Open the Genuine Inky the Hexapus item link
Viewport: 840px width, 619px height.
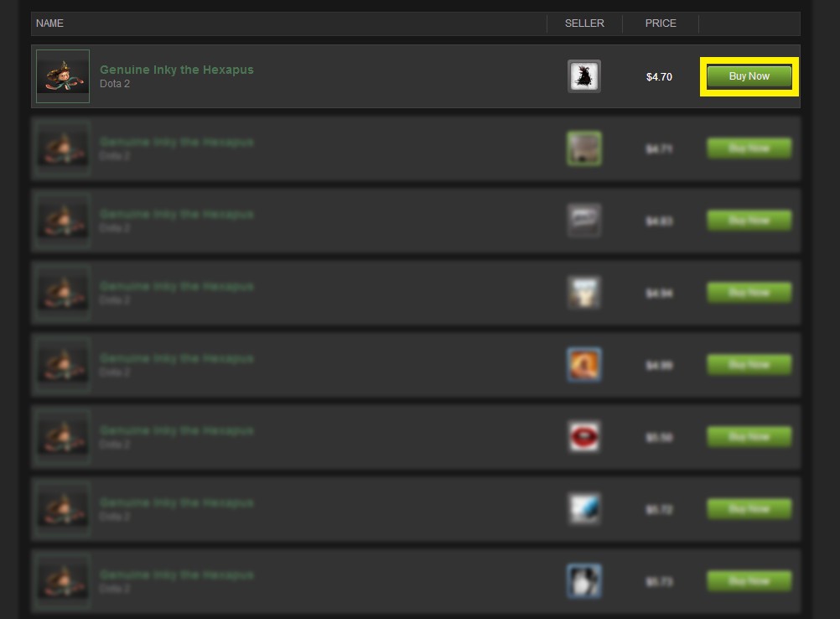(x=176, y=70)
